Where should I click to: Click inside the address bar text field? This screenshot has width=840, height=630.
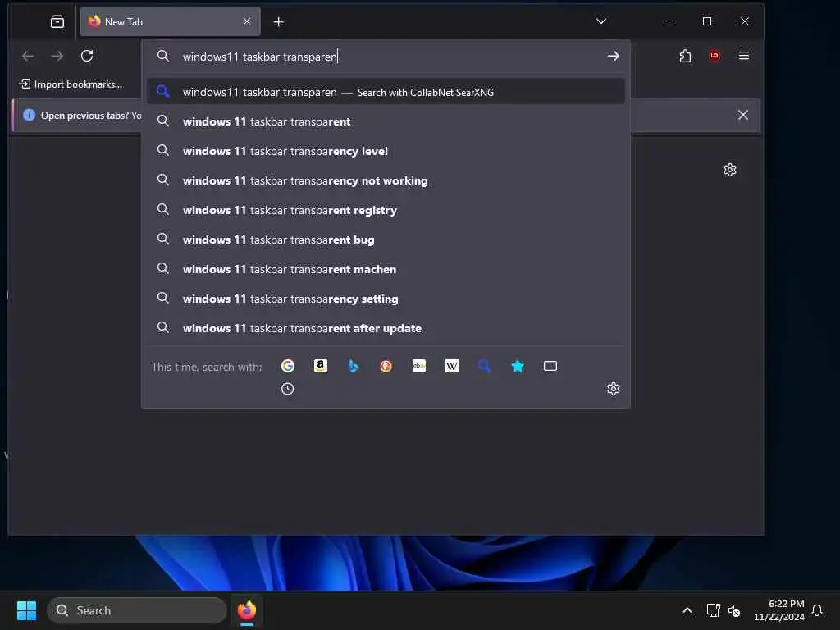pyautogui.click(x=390, y=57)
